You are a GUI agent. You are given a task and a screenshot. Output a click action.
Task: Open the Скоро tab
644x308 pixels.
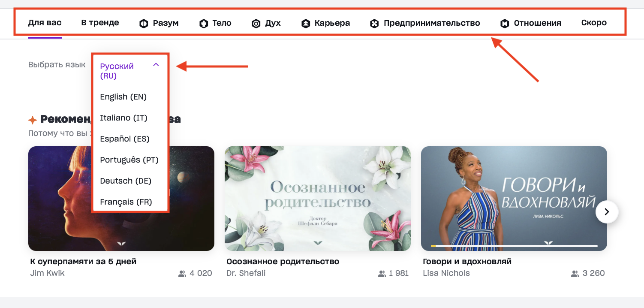(594, 23)
